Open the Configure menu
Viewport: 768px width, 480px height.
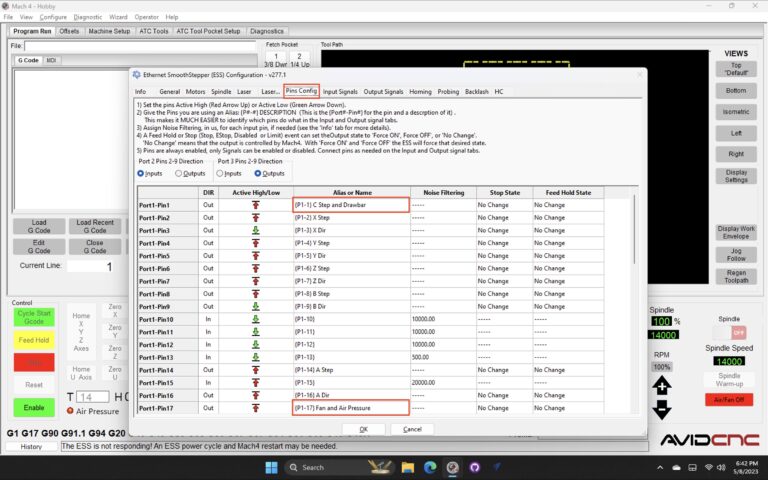(53, 17)
